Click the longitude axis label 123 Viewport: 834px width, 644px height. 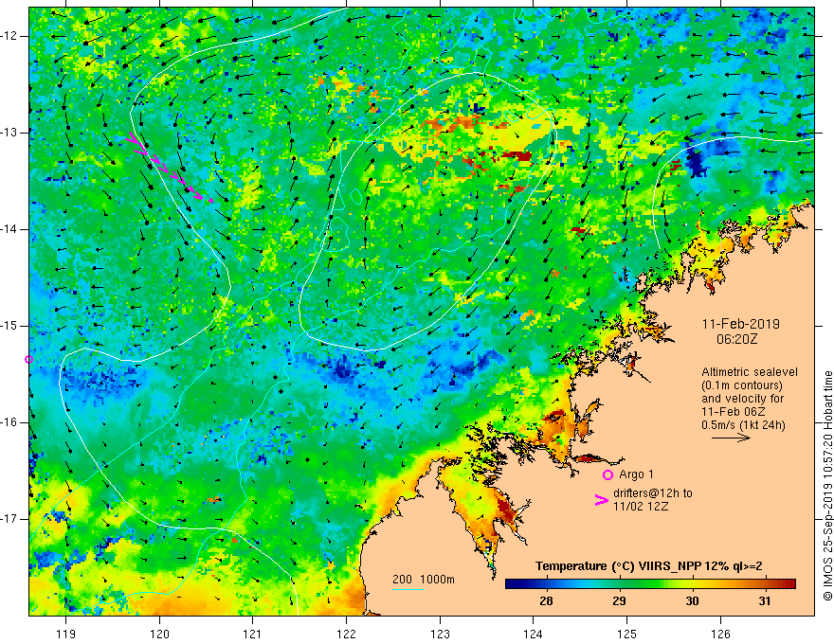coord(440,634)
